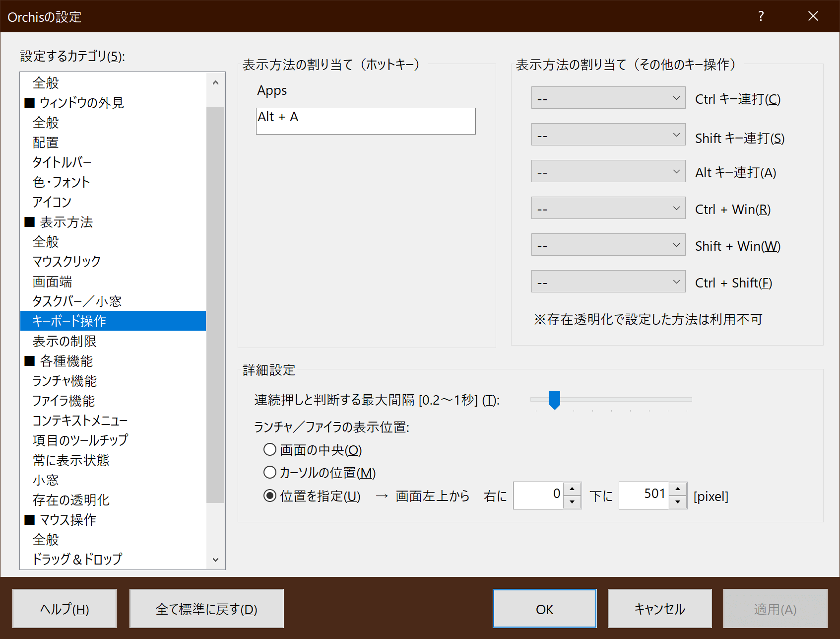
Task: Select the アイコン category
Action: coord(113,202)
